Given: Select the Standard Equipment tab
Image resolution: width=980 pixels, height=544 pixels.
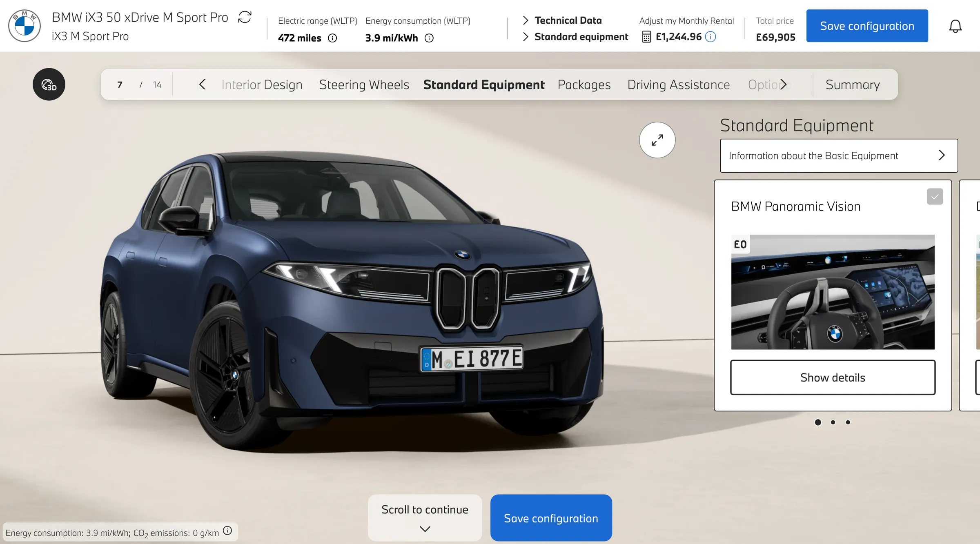Looking at the screenshot, I should (483, 84).
